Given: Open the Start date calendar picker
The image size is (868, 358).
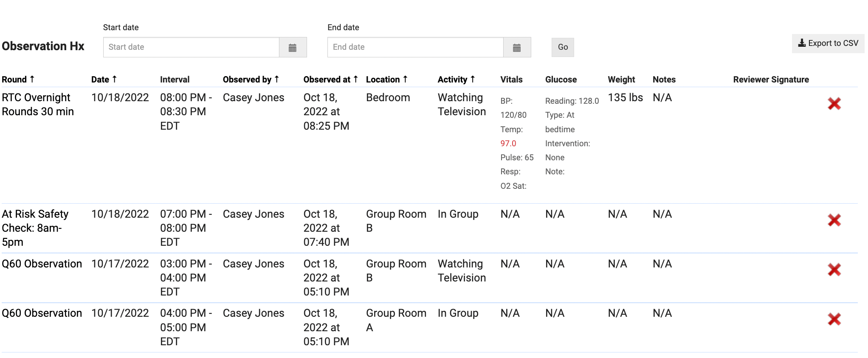Looking at the screenshot, I should (293, 48).
